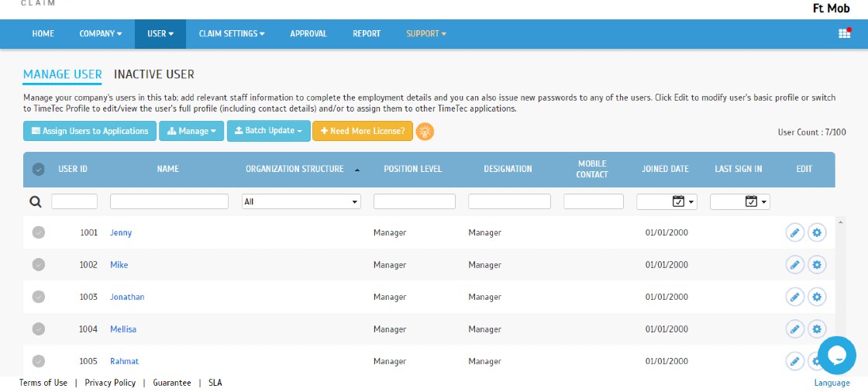Open settings gear for Mellisa

[817, 329]
